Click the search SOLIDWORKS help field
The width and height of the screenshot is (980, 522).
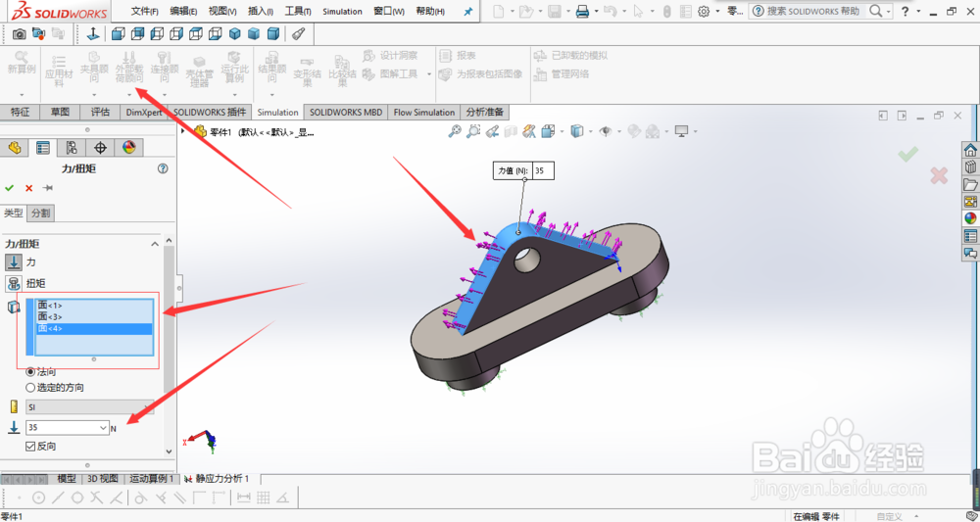point(813,11)
